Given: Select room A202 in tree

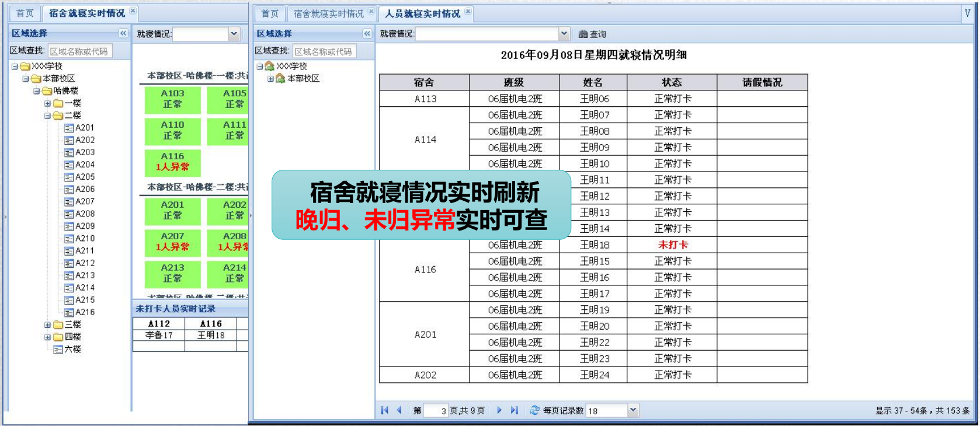Looking at the screenshot, I should [x=85, y=140].
